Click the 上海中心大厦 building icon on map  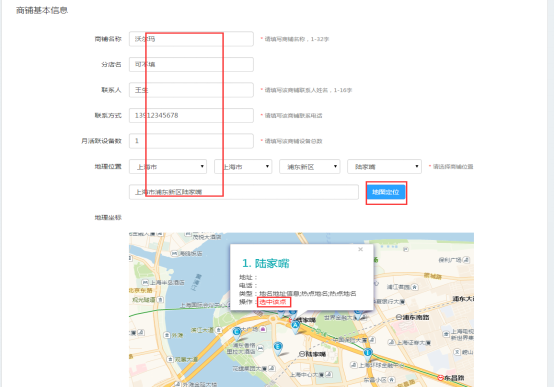pos(329,374)
